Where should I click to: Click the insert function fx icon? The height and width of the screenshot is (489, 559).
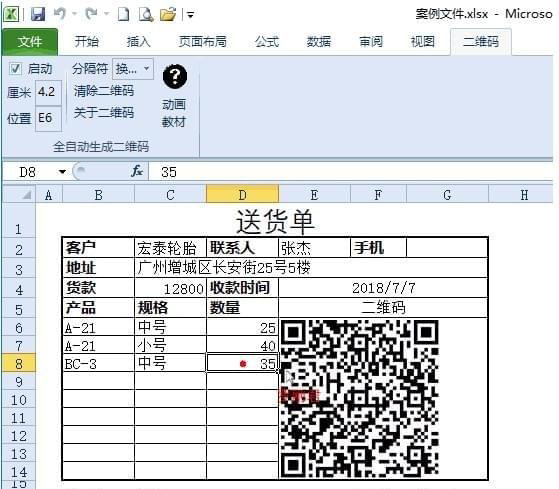[137, 171]
